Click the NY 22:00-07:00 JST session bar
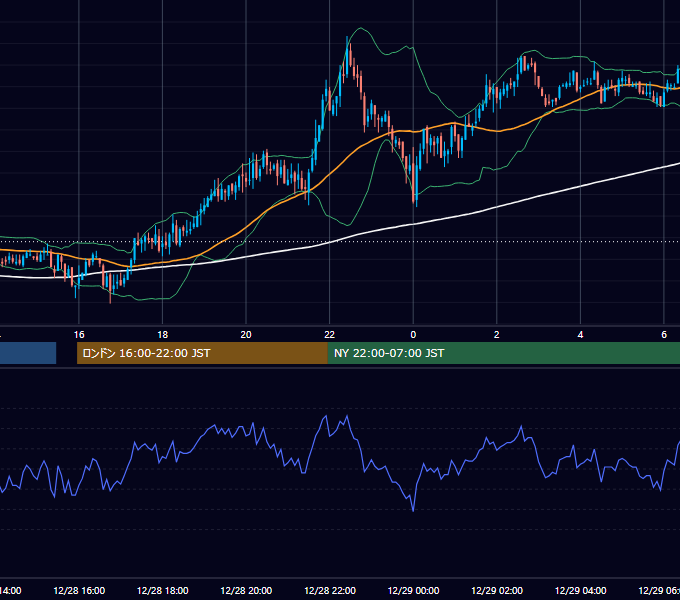680x600 pixels. [503, 353]
